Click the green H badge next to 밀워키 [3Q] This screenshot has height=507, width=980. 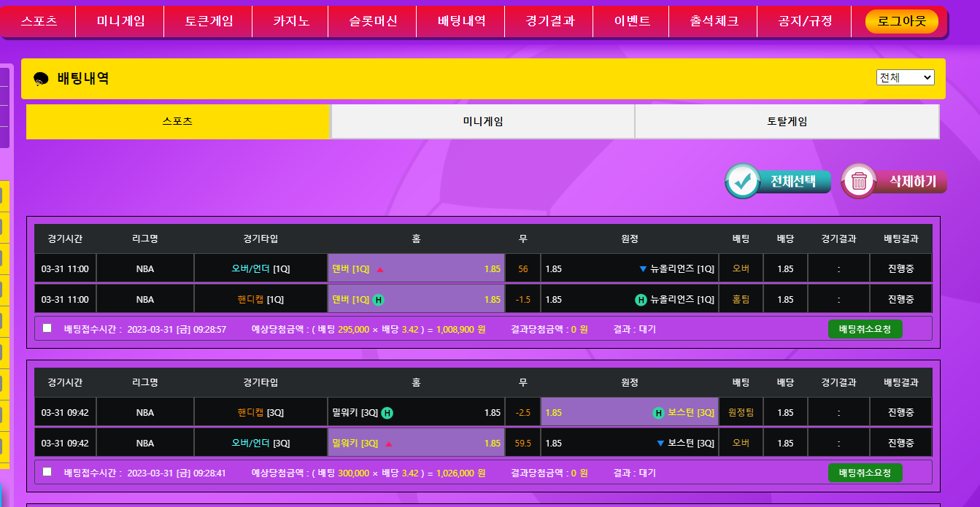tap(387, 413)
